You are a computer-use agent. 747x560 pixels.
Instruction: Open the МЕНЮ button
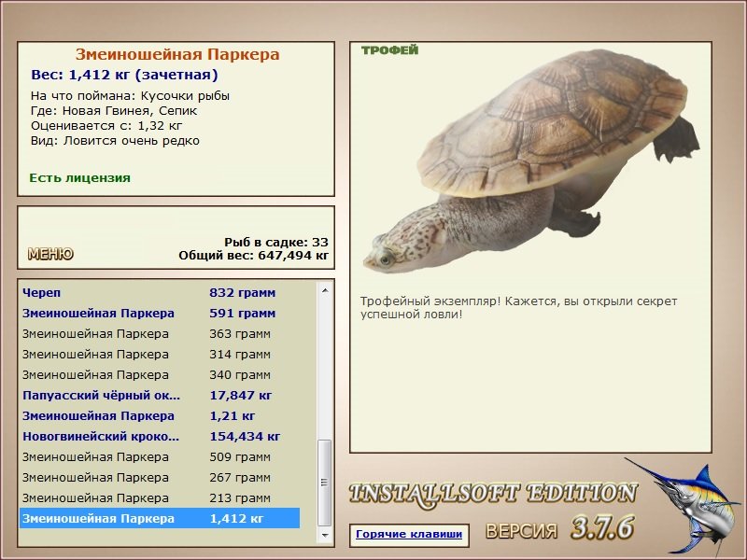click(x=50, y=254)
